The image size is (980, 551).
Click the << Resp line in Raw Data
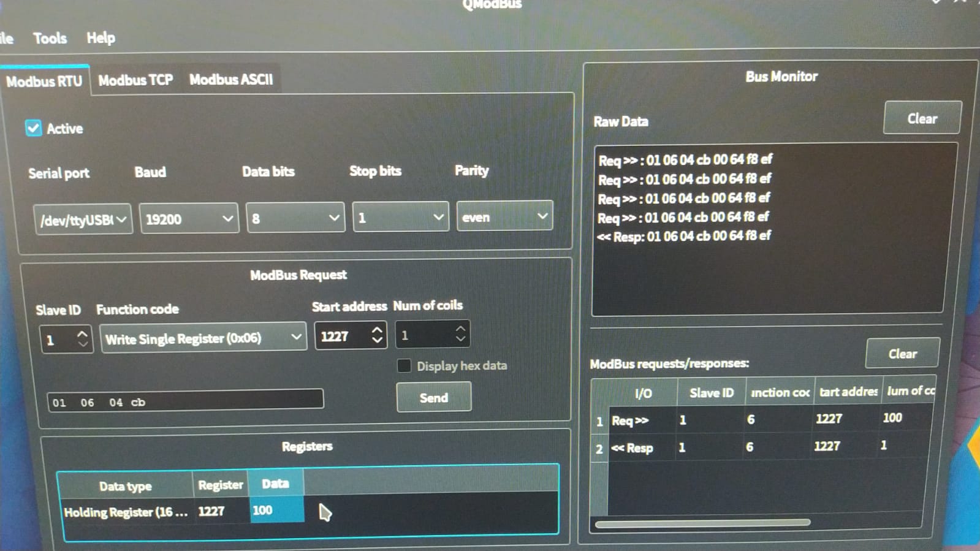pyautogui.click(x=683, y=236)
